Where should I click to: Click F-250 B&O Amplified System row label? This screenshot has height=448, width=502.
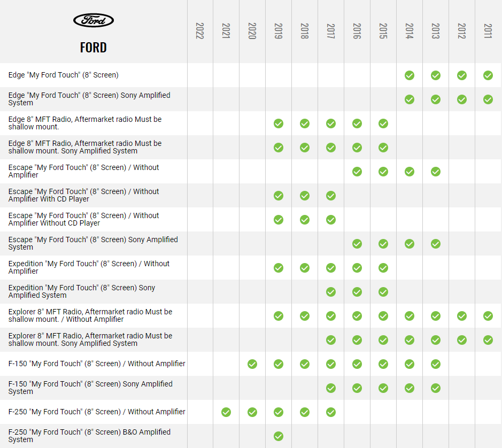[x=89, y=436]
